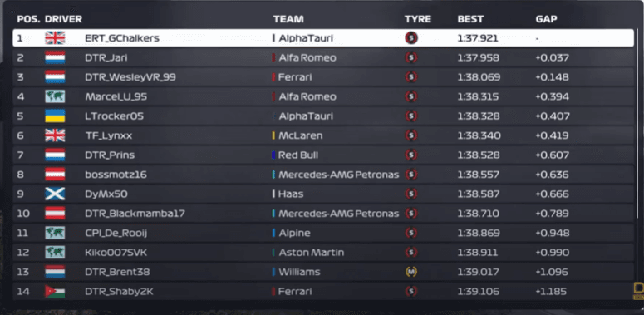Click the Austria flag beside bossmotz16

point(55,175)
